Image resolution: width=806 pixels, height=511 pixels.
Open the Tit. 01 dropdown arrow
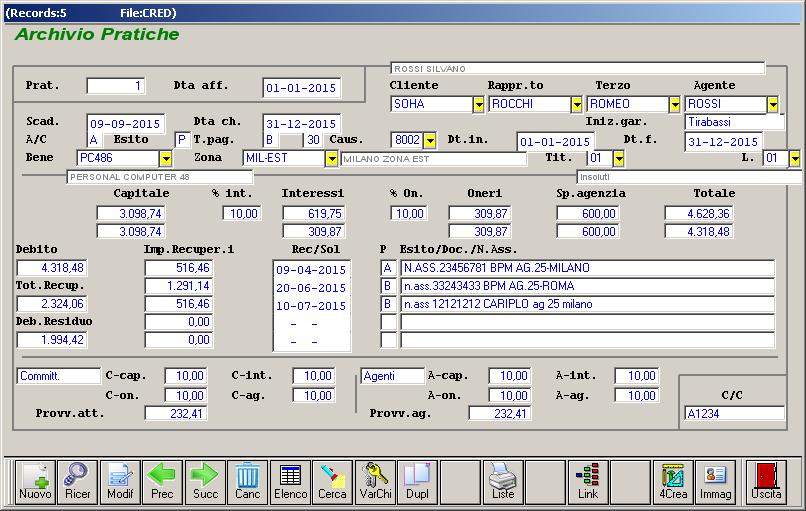[x=619, y=158]
